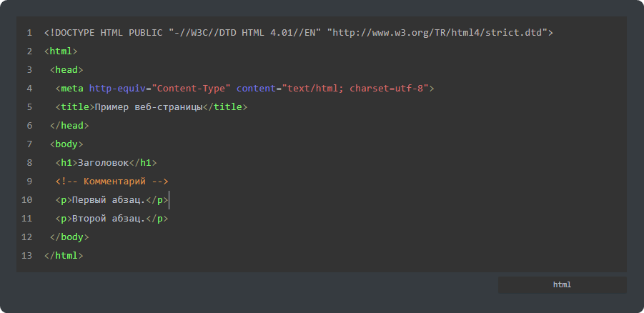Click line number 8 in the gutter
Image resolution: width=644 pixels, height=313 pixels.
tap(29, 163)
